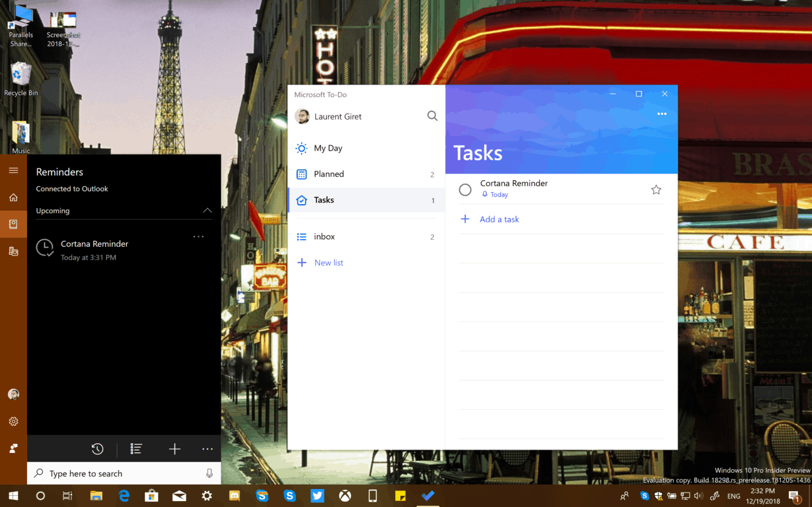The width and height of the screenshot is (812, 507).
Task: Show reminder history clock icon
Action: click(97, 449)
